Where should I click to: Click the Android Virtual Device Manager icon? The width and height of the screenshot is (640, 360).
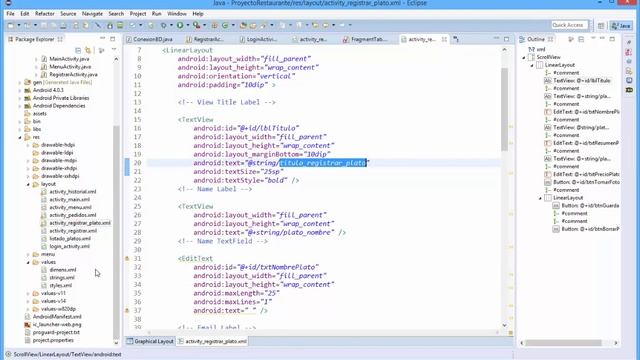coord(120,25)
